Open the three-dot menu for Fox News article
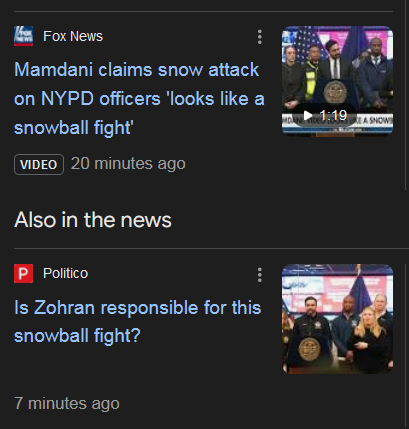 click(x=260, y=37)
